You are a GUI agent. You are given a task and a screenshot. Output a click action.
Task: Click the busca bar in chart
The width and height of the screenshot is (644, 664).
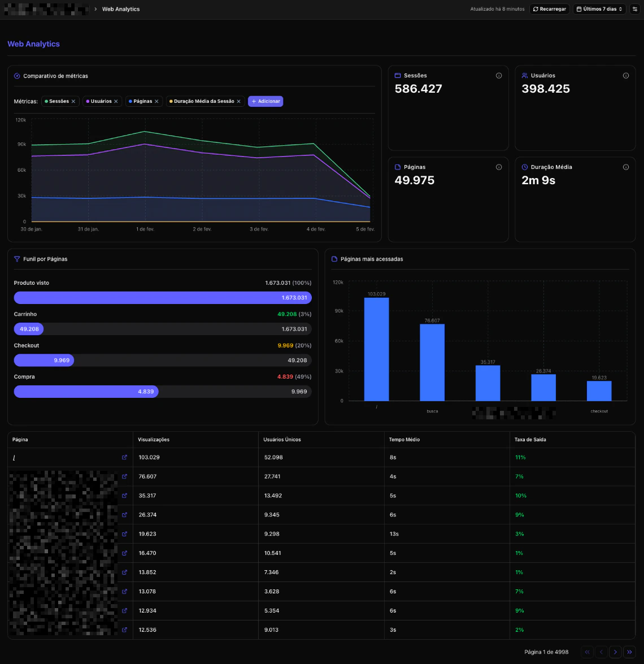point(432,362)
